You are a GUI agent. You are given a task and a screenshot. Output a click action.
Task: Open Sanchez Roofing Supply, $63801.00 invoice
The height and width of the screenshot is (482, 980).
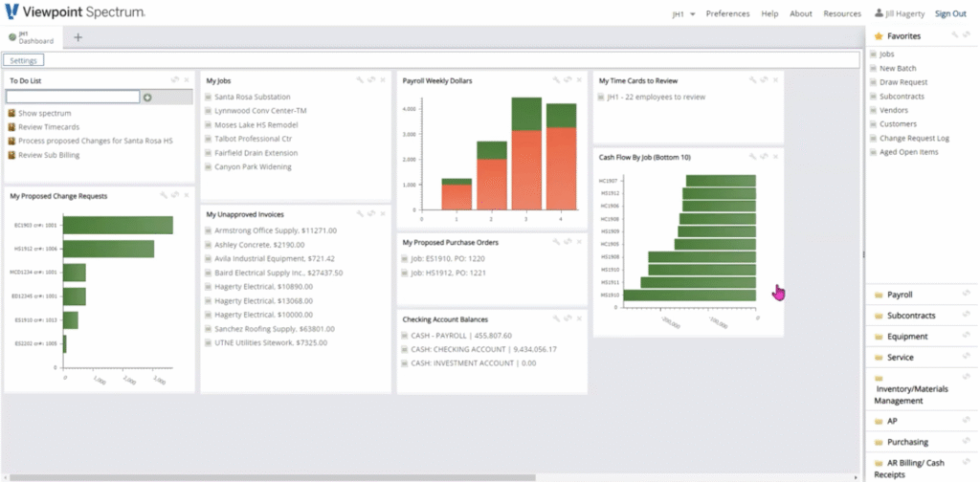[275, 329]
